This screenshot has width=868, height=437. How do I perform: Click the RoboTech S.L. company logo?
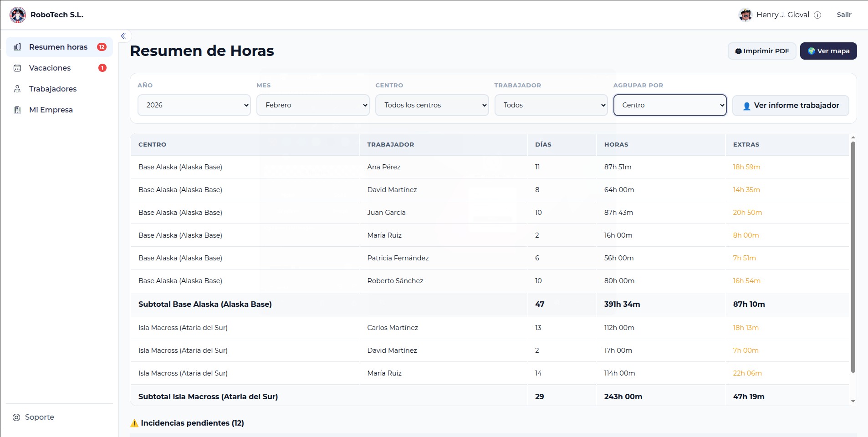coord(18,15)
